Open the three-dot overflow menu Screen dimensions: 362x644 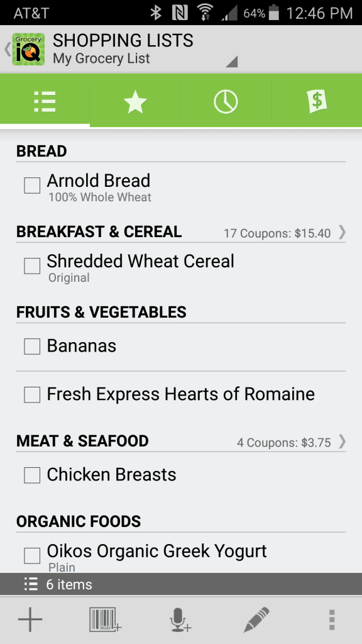point(332,619)
